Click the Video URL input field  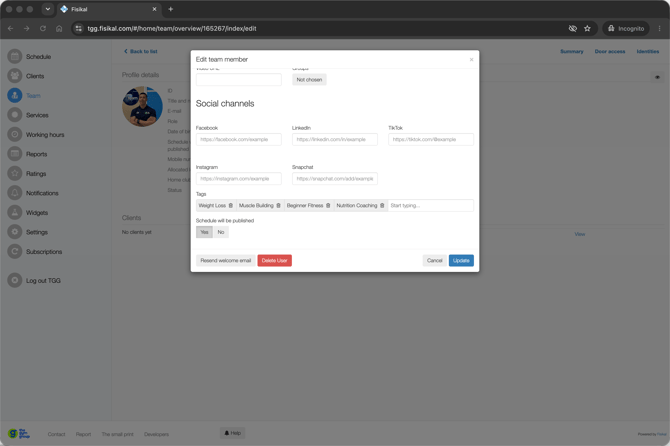point(239,79)
